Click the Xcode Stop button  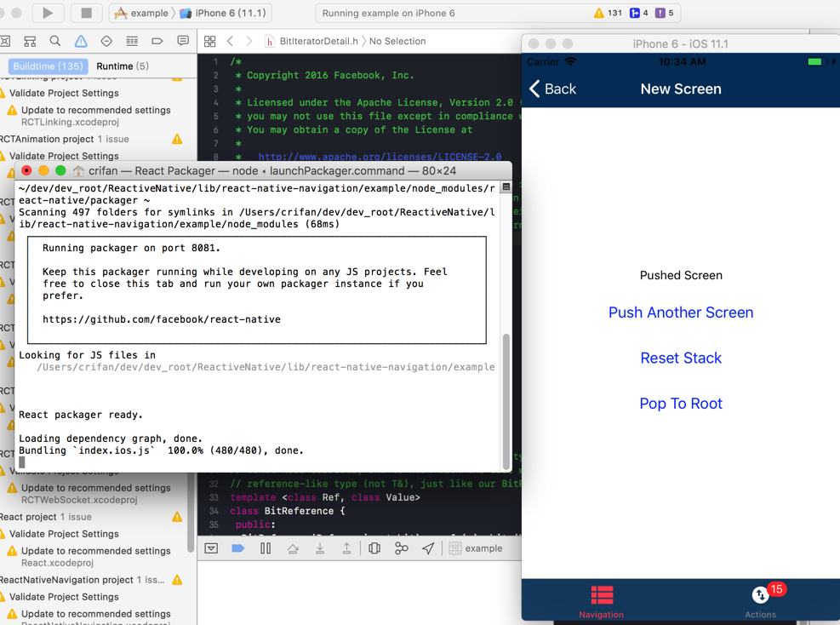coord(86,13)
